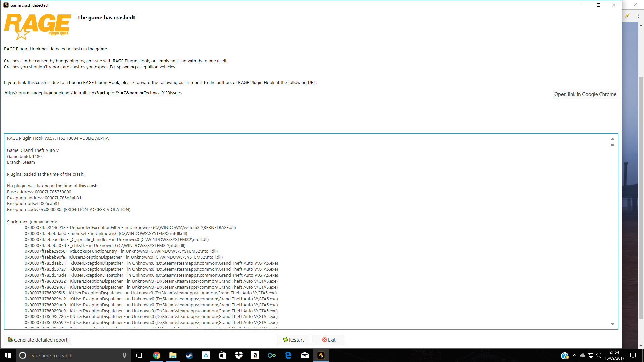This screenshot has height=362, width=644.
Task: Open Microsoft Edge from taskbar
Action: [288, 355]
